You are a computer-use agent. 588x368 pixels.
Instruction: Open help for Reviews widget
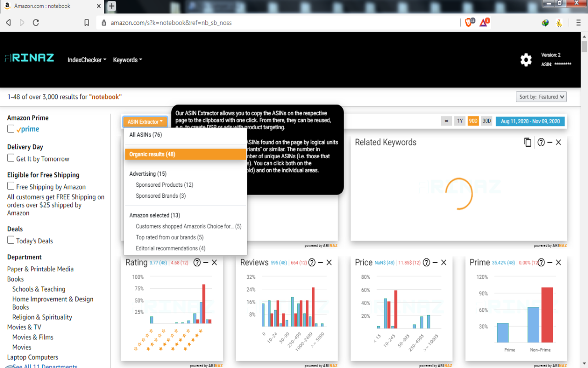[312, 262]
